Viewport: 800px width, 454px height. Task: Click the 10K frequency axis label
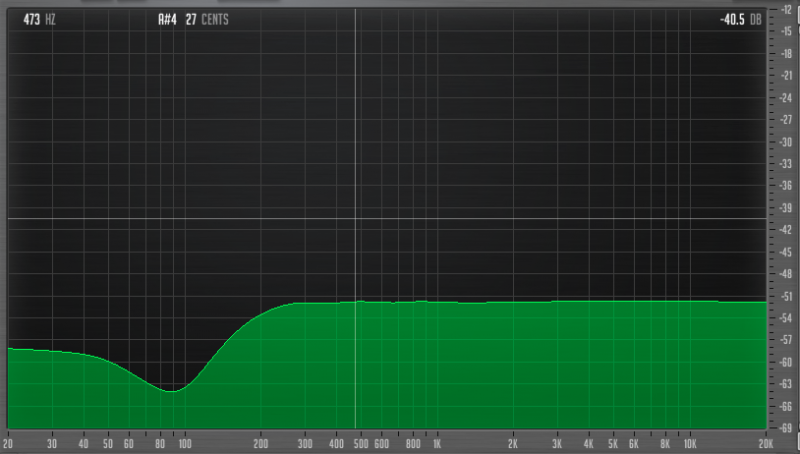[x=689, y=443]
